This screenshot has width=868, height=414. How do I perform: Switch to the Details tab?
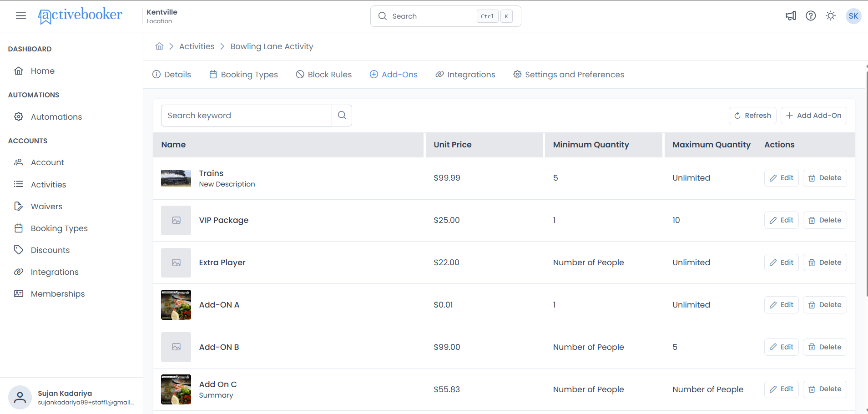pyautogui.click(x=172, y=75)
